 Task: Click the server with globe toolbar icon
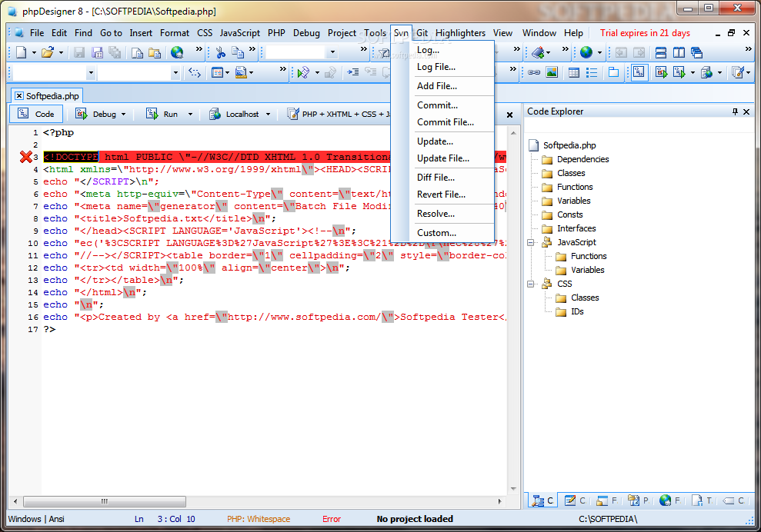[x=706, y=73]
